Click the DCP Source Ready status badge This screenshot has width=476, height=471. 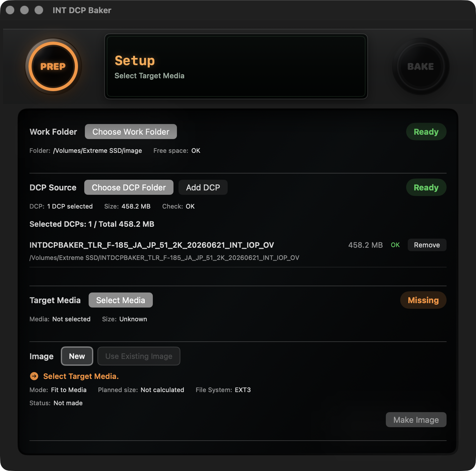pos(426,187)
